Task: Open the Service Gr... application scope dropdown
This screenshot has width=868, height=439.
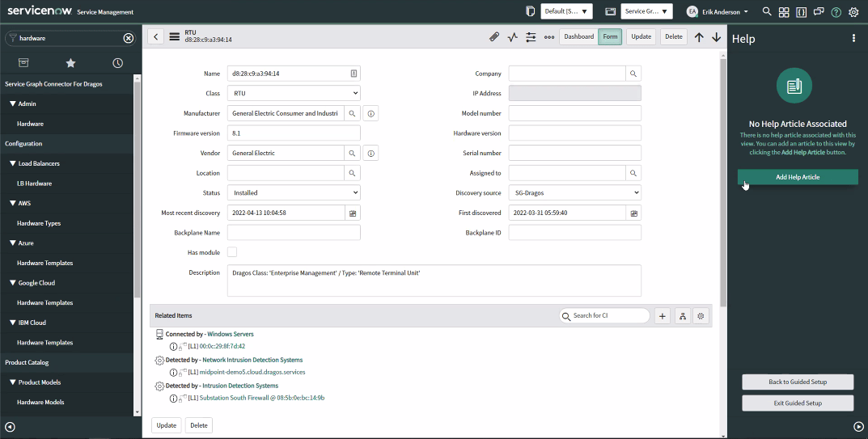Action: click(x=646, y=11)
